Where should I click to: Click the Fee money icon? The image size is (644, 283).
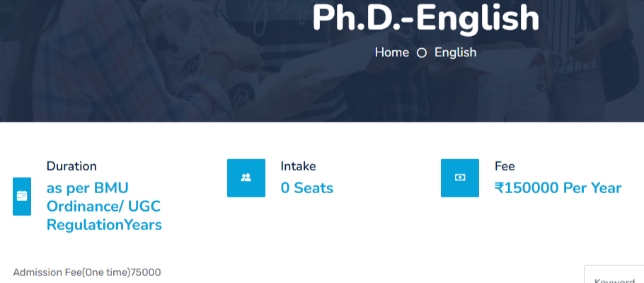click(459, 178)
